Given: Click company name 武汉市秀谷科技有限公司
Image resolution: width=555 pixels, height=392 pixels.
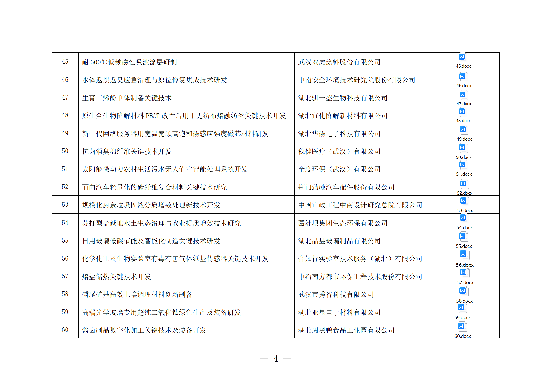Looking at the screenshot, I should [x=336, y=294].
